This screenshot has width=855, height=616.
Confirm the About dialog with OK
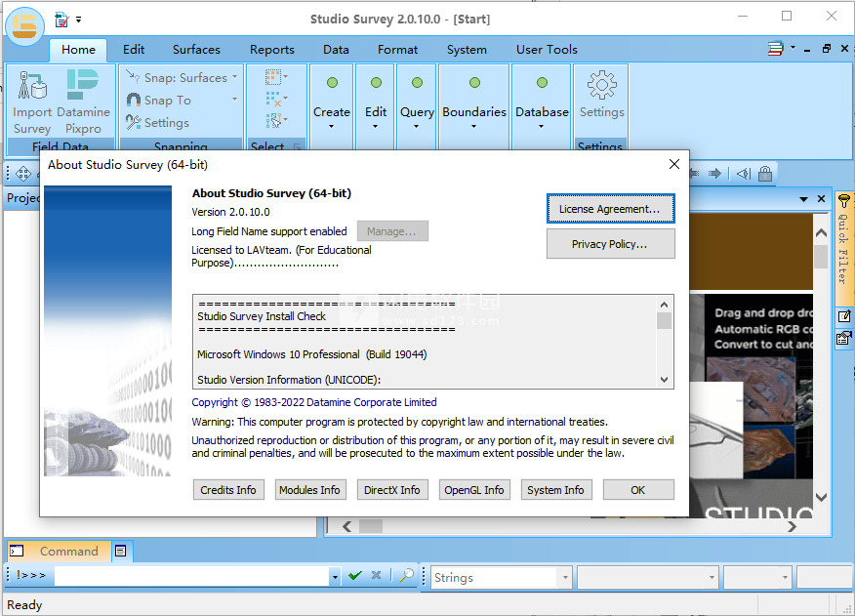pos(638,489)
